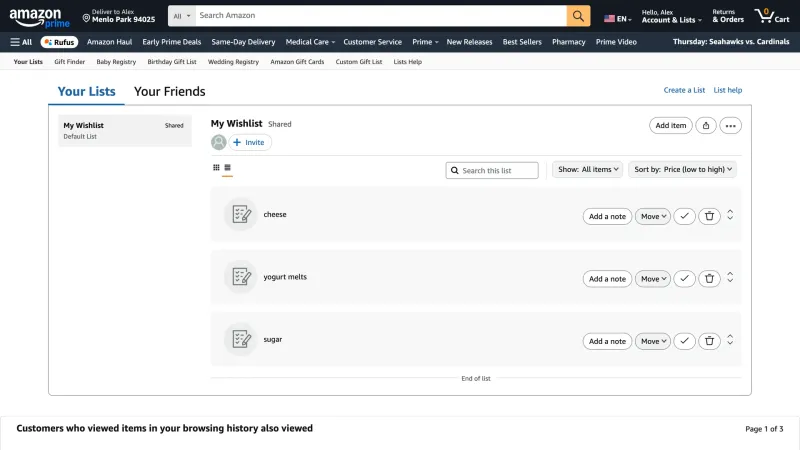Click the Search this list field
The image size is (800, 450).
pyautogui.click(x=492, y=170)
